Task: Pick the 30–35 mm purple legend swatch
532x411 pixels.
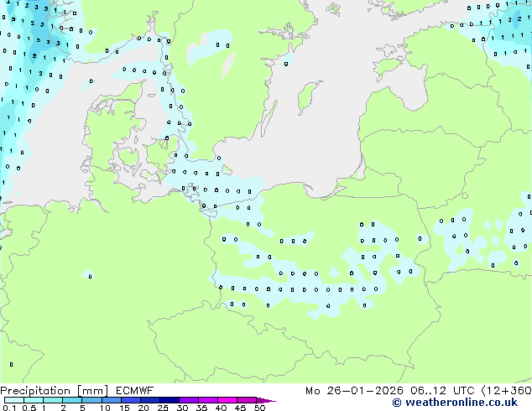Action: [x=189, y=400]
